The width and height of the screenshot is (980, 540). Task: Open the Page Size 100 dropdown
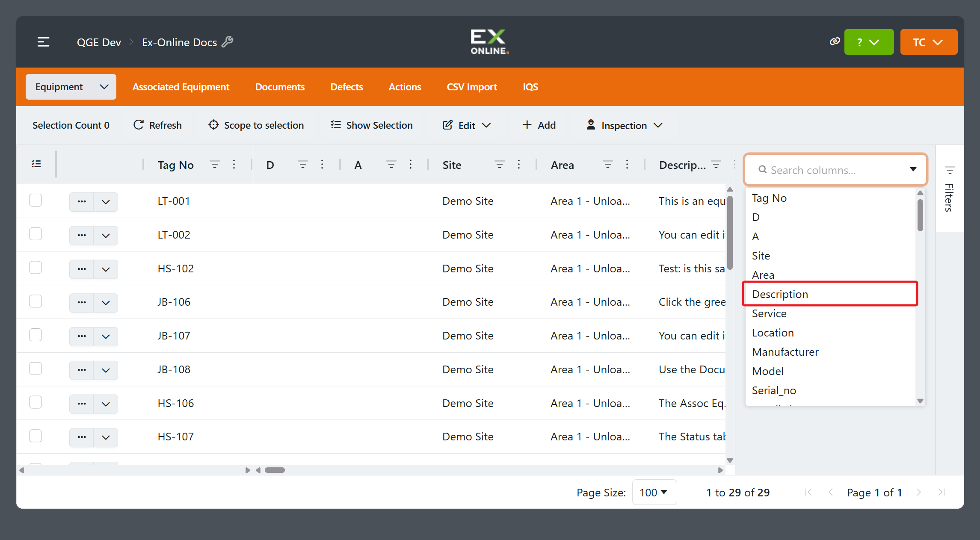(x=654, y=492)
